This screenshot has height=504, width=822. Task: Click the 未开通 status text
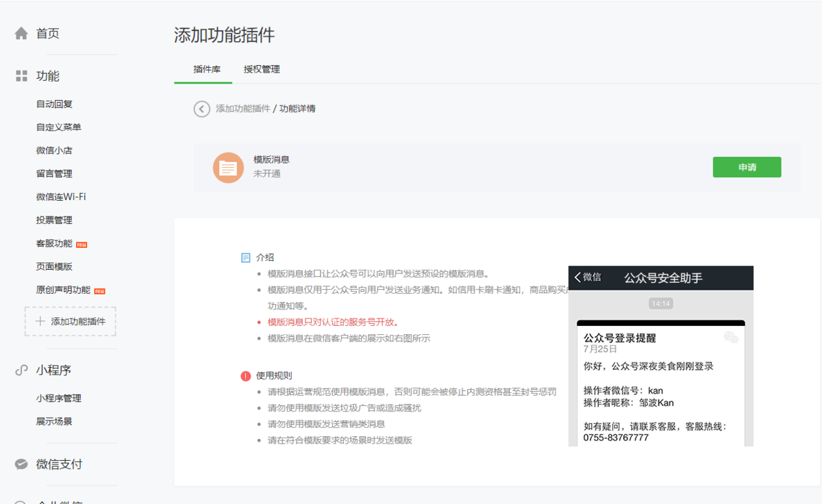(267, 174)
